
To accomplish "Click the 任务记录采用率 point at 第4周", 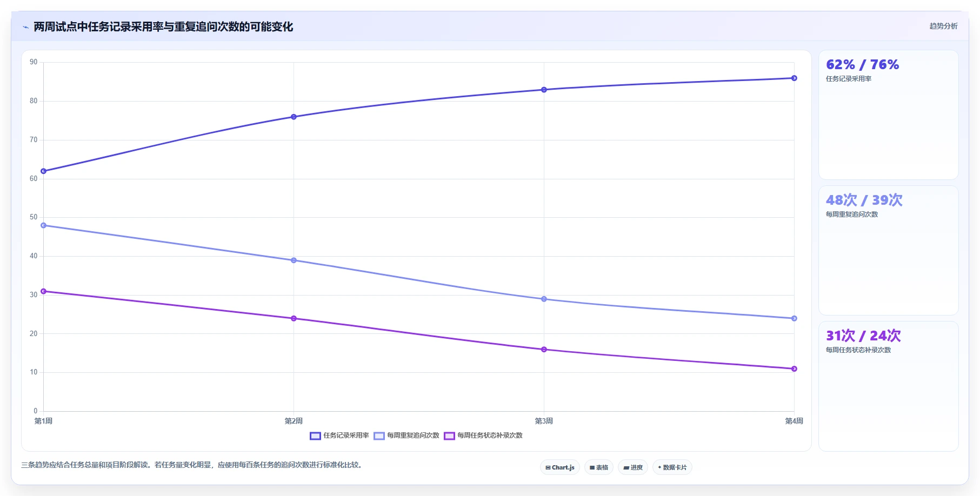I will click(794, 78).
